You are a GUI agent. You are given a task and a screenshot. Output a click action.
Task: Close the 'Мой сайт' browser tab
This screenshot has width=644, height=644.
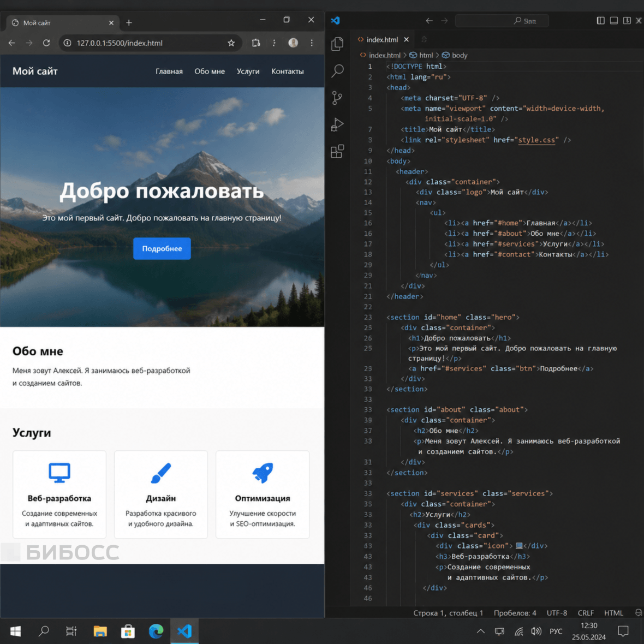[111, 23]
